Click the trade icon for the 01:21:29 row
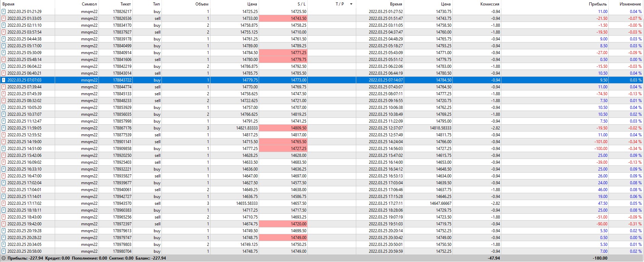Image resolution: width=644 pixels, height=262 pixels. point(4,12)
